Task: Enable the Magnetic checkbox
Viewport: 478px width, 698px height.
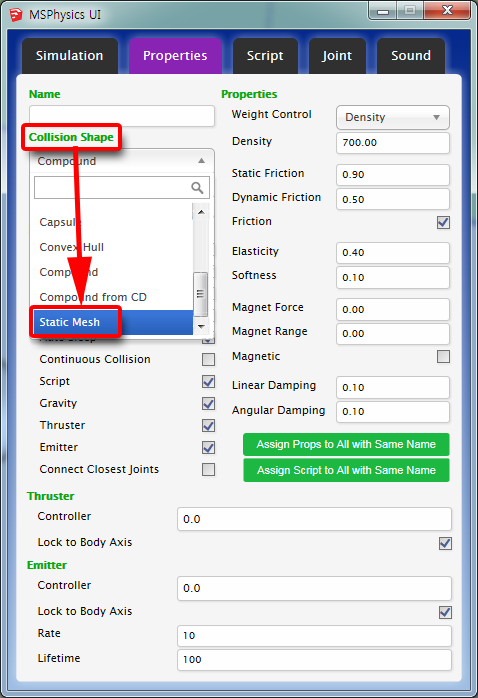Action: pyautogui.click(x=443, y=357)
